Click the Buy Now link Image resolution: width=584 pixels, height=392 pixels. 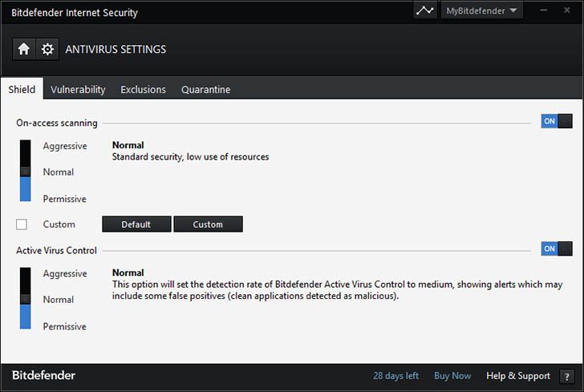pyautogui.click(x=452, y=375)
